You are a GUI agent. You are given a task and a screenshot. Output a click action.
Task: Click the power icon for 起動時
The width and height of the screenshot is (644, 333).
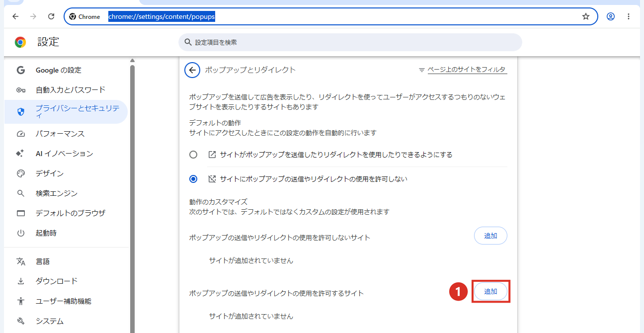point(20,233)
